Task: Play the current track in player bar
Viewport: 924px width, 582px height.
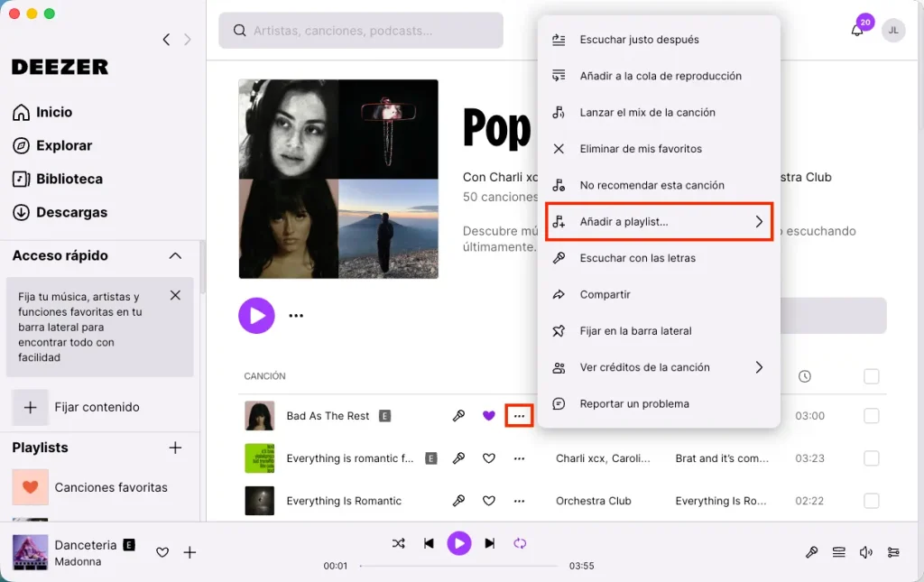Action: coord(459,543)
